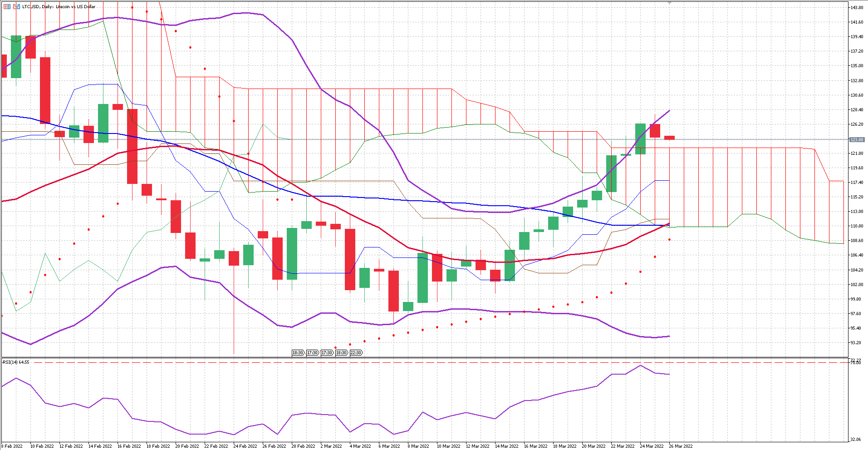Image resolution: width=868 pixels, height=450 pixels.
Task: Select the tall green 28 Feb candle
Action: [x=292, y=253]
